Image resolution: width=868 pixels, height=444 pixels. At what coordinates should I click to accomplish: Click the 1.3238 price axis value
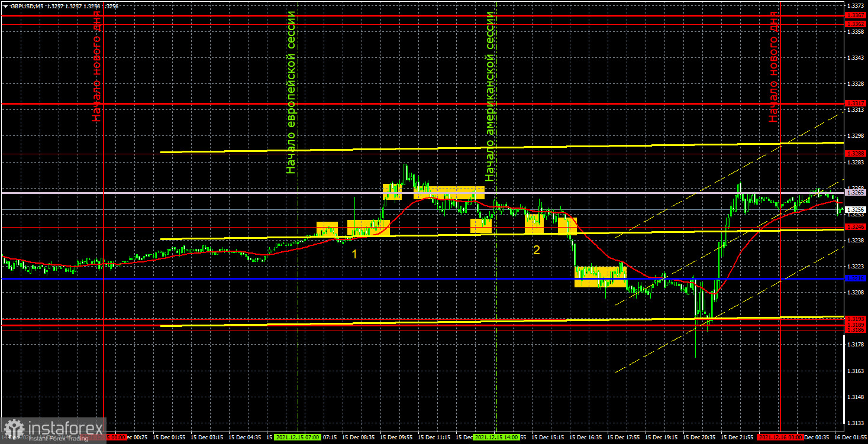pos(856,241)
